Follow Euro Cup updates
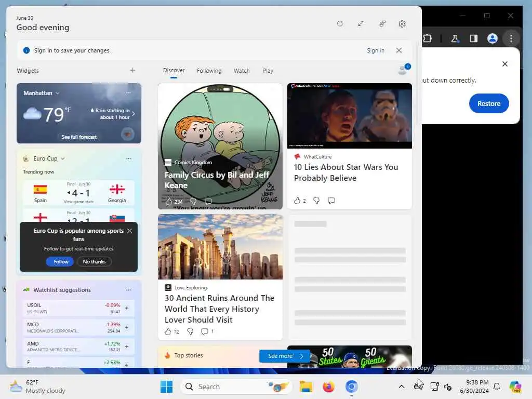The image size is (532, 399). tap(61, 262)
